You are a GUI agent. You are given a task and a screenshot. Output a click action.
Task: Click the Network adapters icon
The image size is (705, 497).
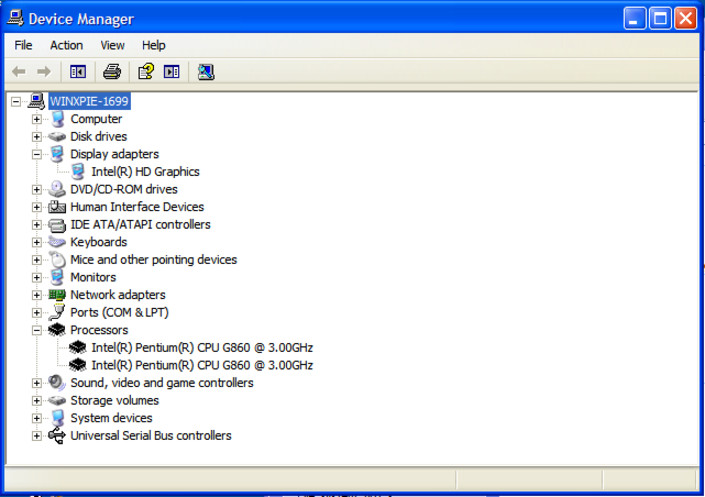[57, 295]
